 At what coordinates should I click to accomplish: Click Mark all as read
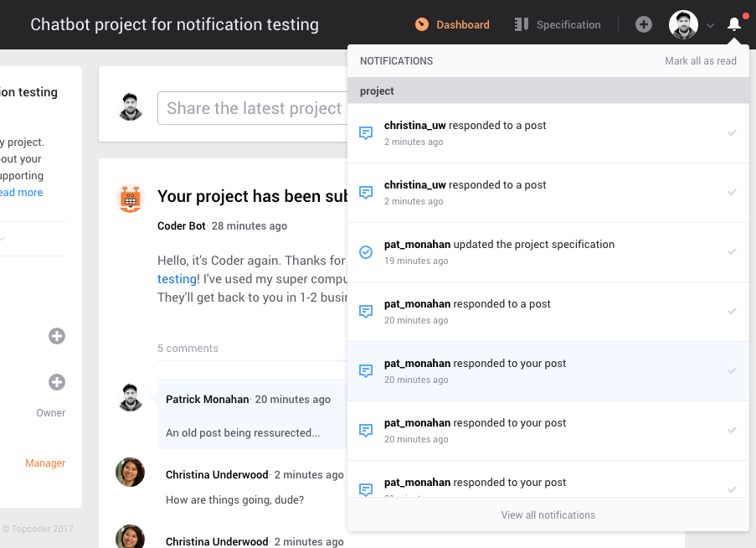[701, 61]
